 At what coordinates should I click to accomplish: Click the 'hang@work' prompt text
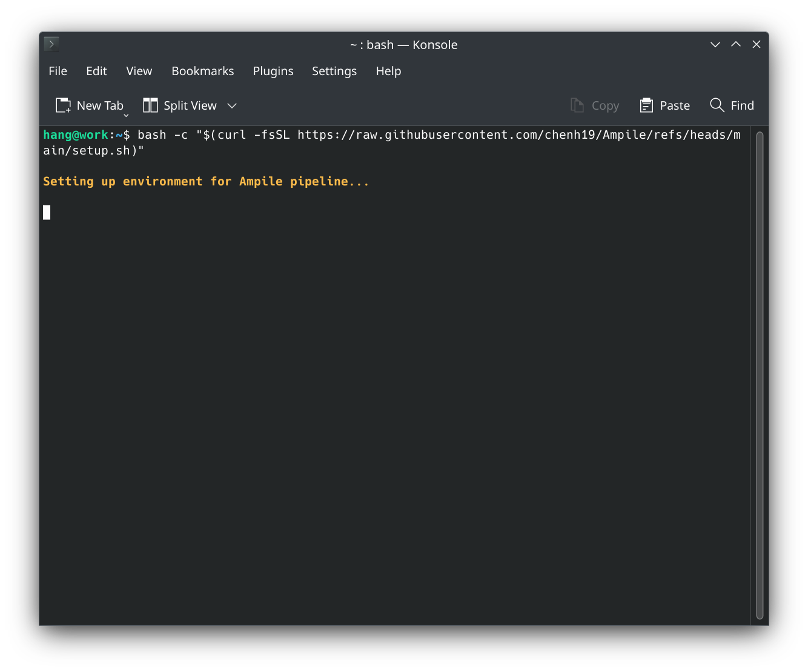[76, 135]
